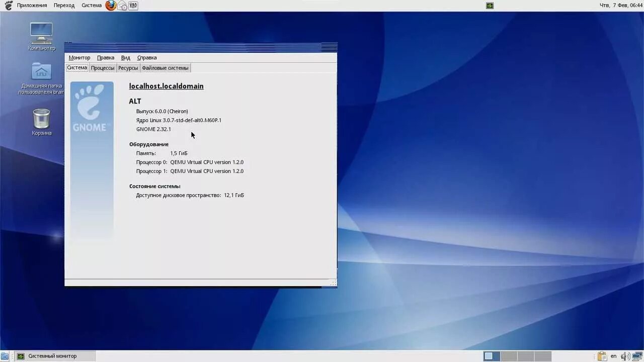
Task: Open the Приложения menu
Action: [32, 6]
